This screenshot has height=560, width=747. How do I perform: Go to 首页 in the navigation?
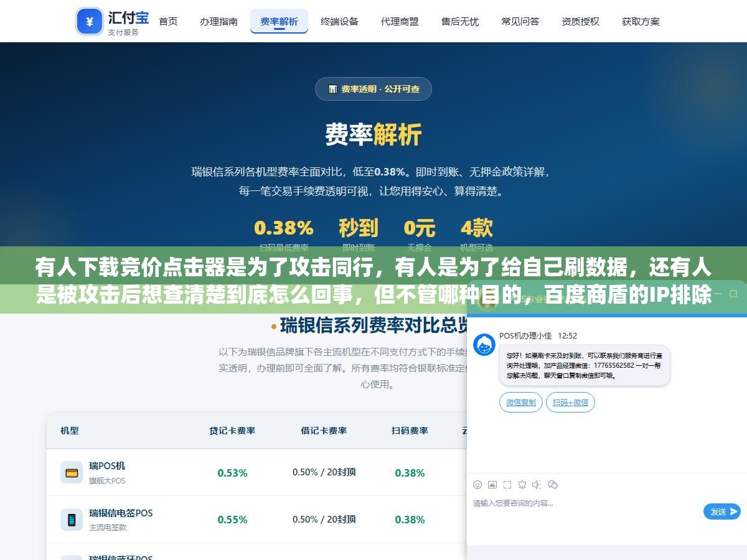168,21
